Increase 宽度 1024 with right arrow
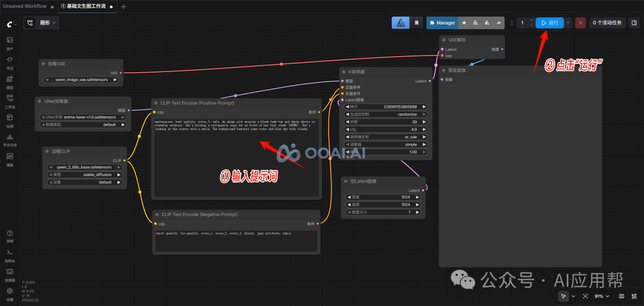The height and width of the screenshot is (306, 644). pyautogui.click(x=417, y=197)
